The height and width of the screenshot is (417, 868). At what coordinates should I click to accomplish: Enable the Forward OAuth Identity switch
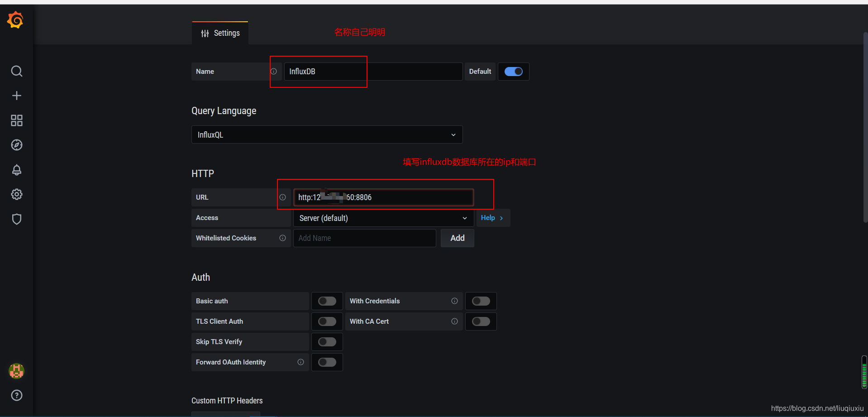[x=327, y=362]
